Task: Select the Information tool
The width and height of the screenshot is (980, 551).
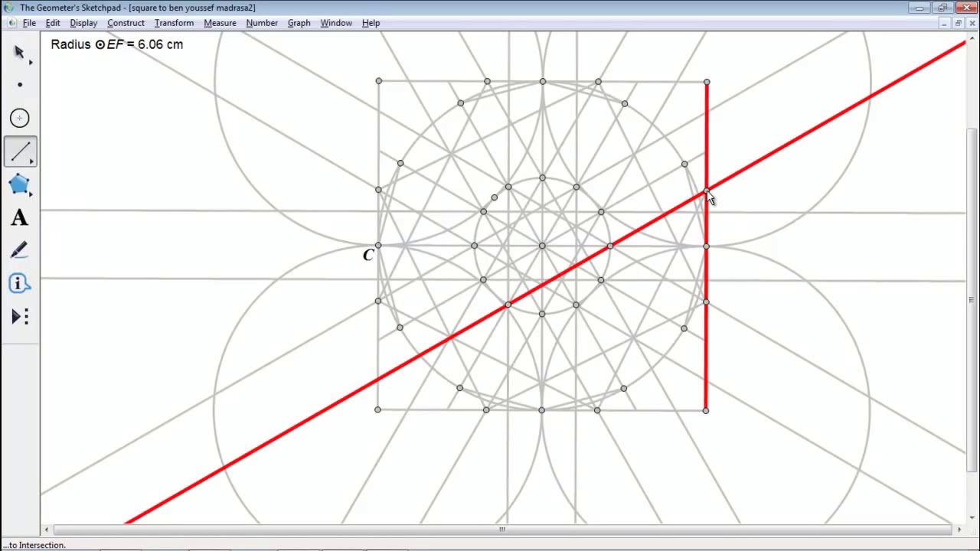Action: click(x=20, y=284)
